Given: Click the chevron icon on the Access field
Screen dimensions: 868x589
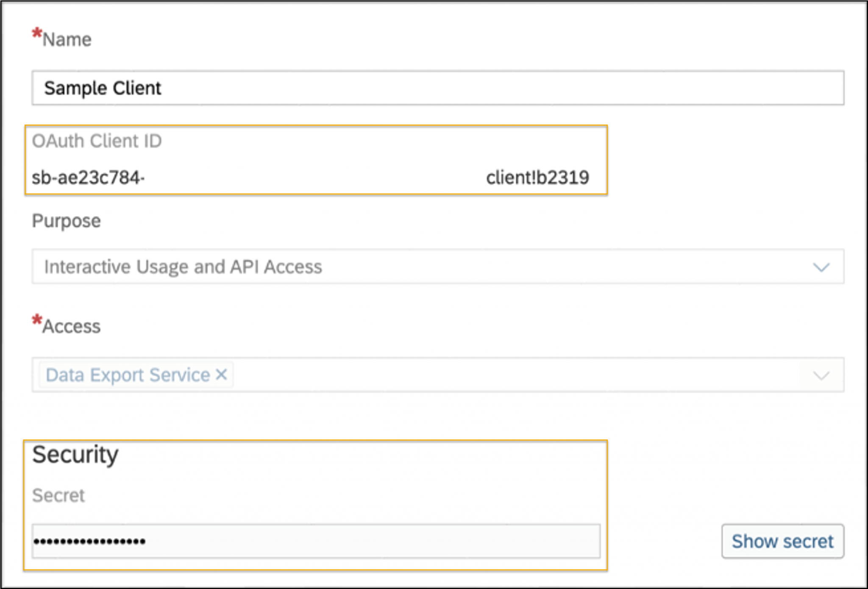Looking at the screenshot, I should tap(821, 375).
